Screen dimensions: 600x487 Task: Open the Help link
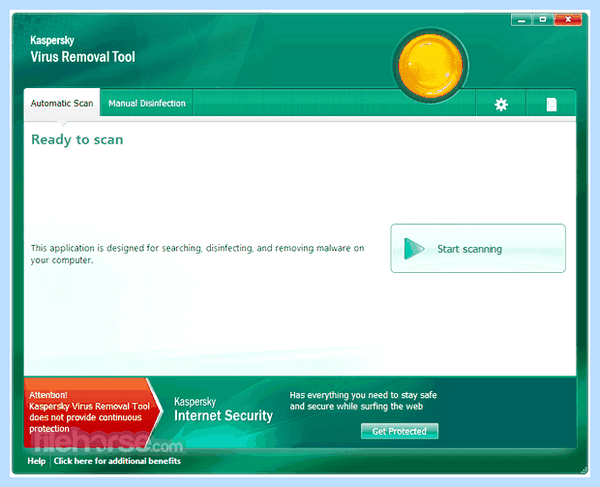(36, 461)
